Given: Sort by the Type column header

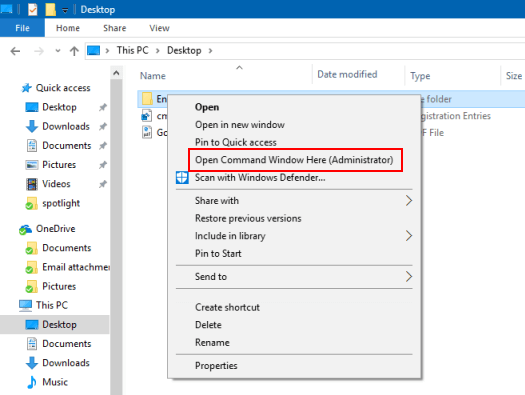Looking at the screenshot, I should tap(420, 76).
